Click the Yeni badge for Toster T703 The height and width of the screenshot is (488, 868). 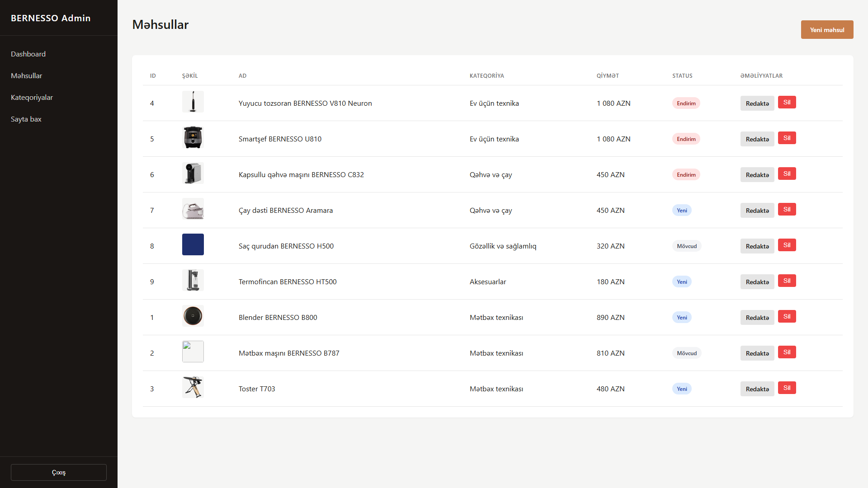click(x=682, y=389)
